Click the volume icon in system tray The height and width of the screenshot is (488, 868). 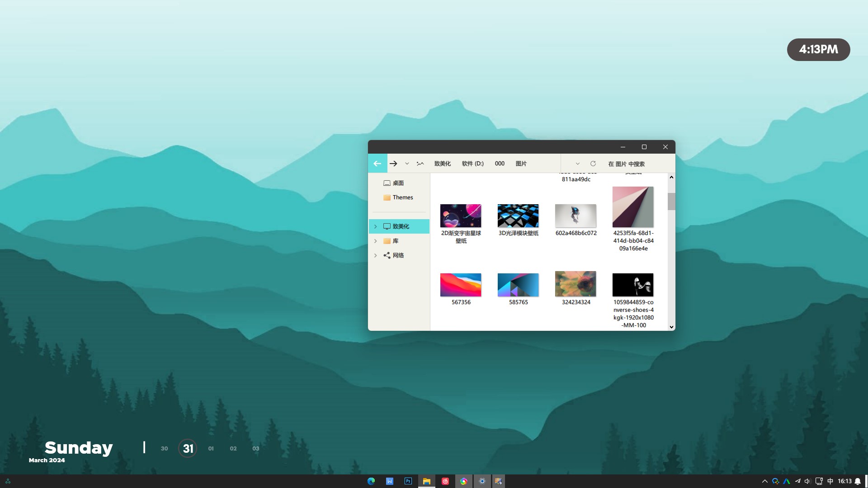click(807, 481)
